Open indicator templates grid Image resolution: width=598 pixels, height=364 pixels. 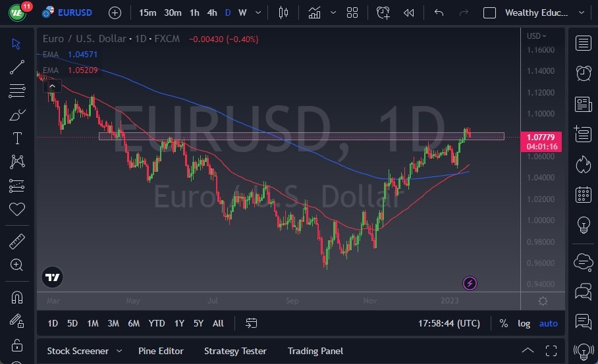(352, 13)
